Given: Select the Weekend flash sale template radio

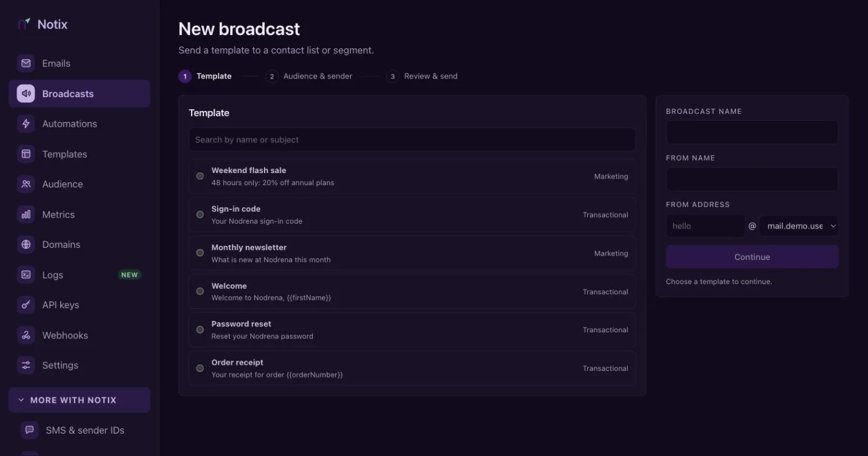Looking at the screenshot, I should [200, 176].
